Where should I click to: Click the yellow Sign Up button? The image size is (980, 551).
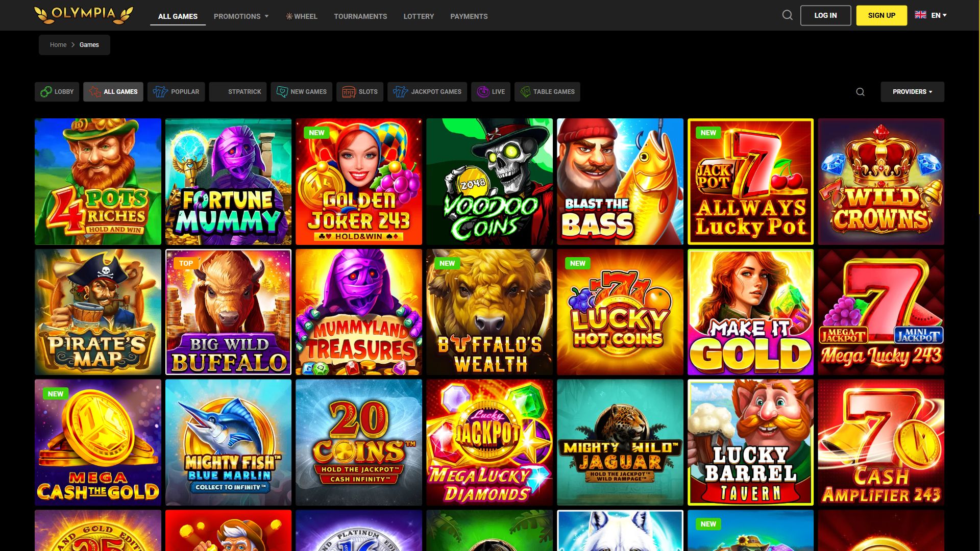click(881, 15)
